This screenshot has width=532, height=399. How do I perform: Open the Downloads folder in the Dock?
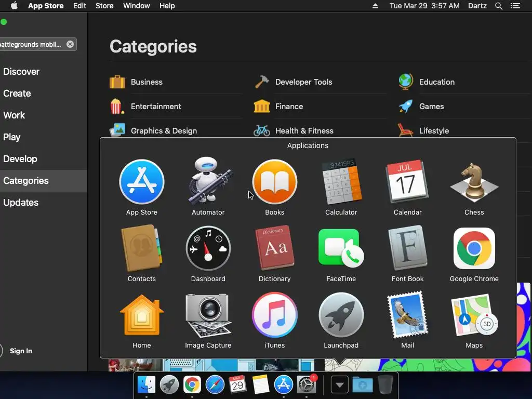362,385
